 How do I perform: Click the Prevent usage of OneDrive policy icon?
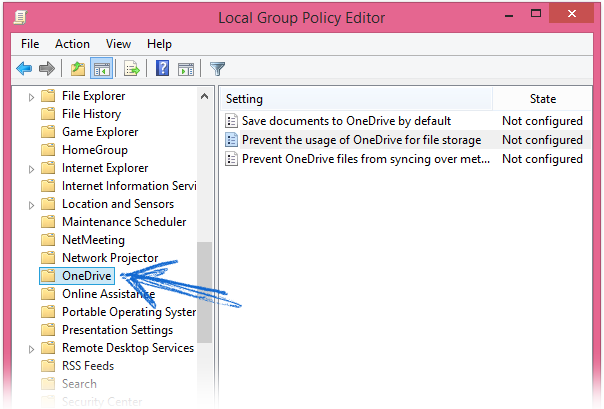[231, 139]
